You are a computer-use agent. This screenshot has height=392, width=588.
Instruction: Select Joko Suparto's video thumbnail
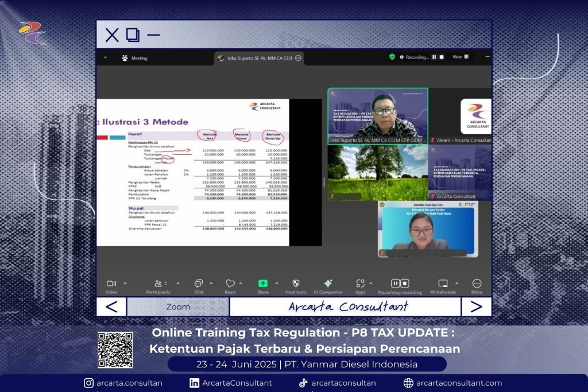[x=377, y=116]
